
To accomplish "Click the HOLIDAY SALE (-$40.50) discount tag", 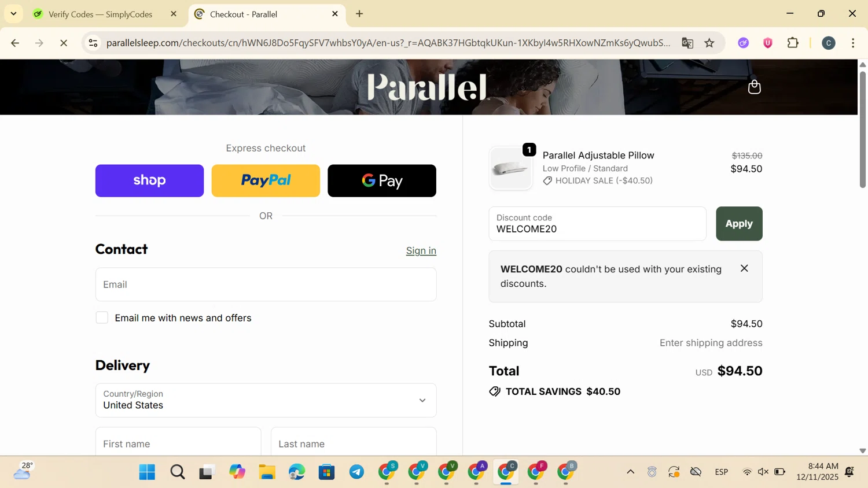I will point(598,181).
